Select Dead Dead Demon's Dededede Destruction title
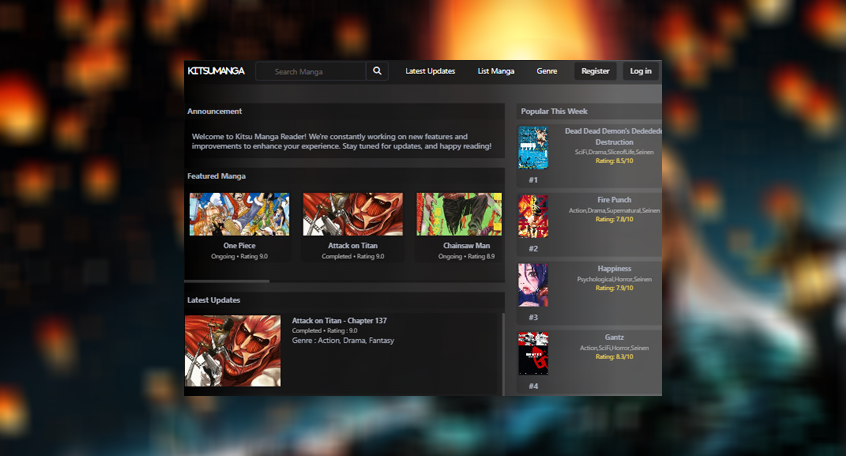The height and width of the screenshot is (456, 846). pos(614,136)
